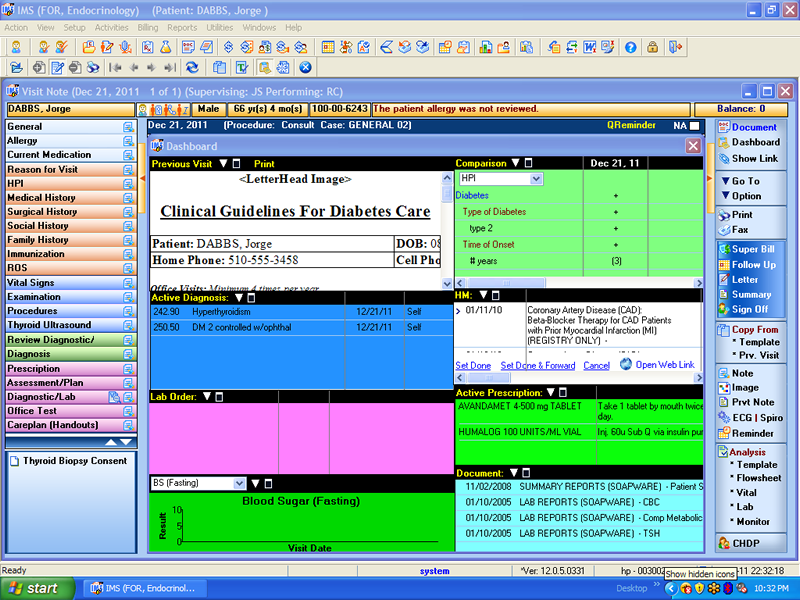The image size is (800, 600).
Task: Click the Print link in Dashboard header
Action: (x=264, y=164)
